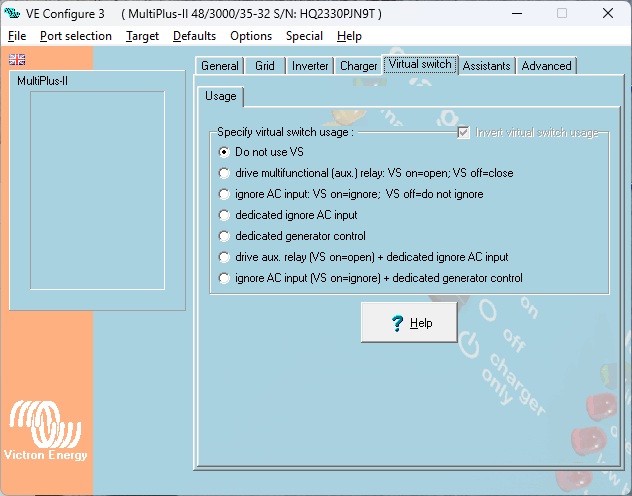Click the 'MultiPlus-II' label in left panel
This screenshot has height=496, width=632.
coord(42,81)
